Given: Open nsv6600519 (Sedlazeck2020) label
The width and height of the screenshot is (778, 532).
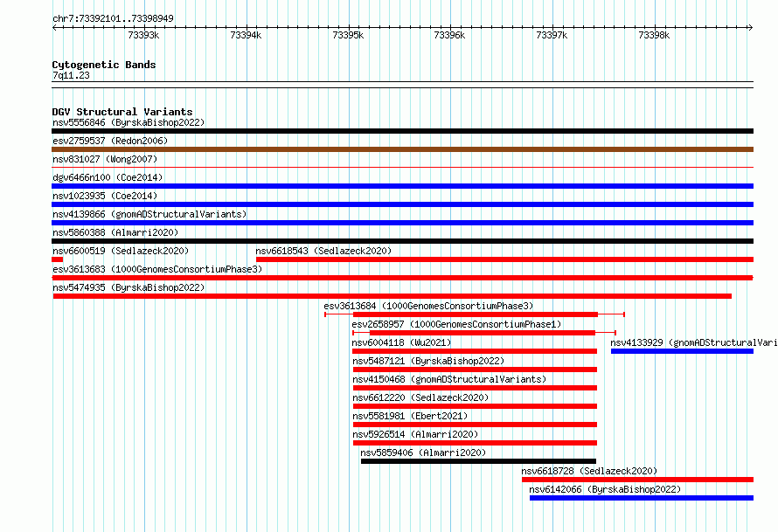Looking at the screenshot, I should [121, 251].
